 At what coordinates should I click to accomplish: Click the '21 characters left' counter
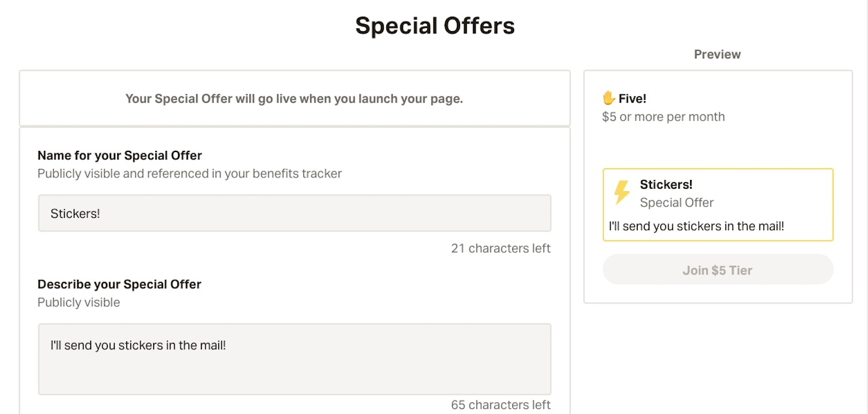[x=501, y=248]
